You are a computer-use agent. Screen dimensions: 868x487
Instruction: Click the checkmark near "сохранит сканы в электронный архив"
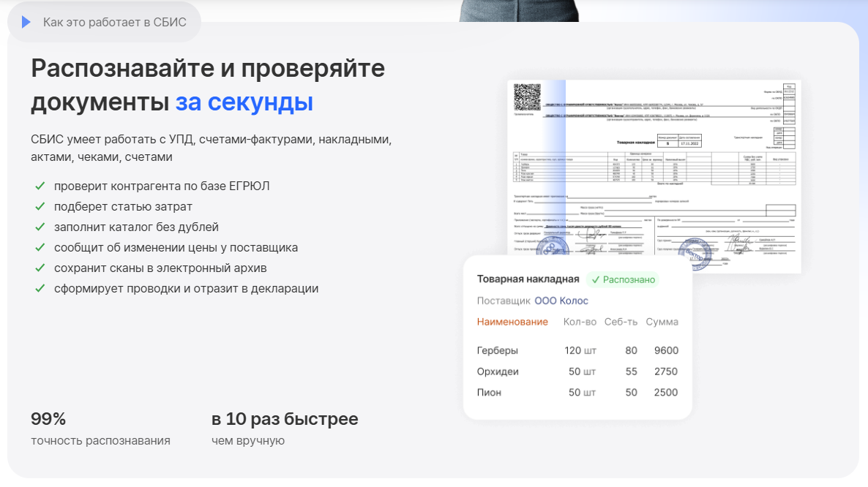pos(40,268)
